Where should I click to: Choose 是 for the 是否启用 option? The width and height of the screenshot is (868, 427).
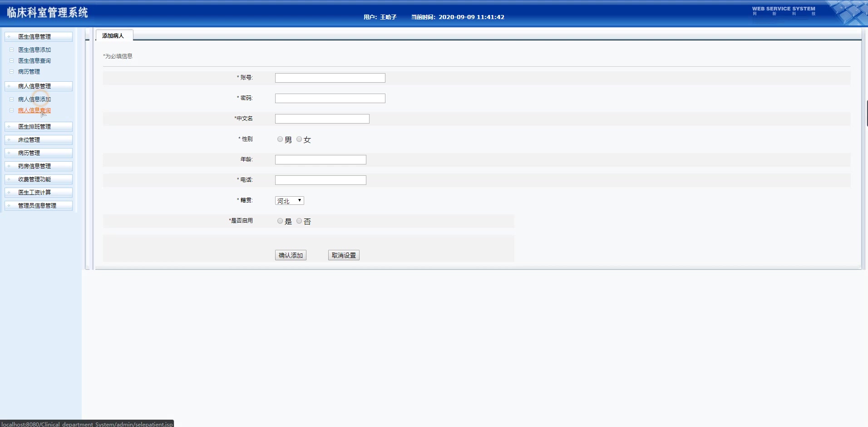[x=280, y=221]
